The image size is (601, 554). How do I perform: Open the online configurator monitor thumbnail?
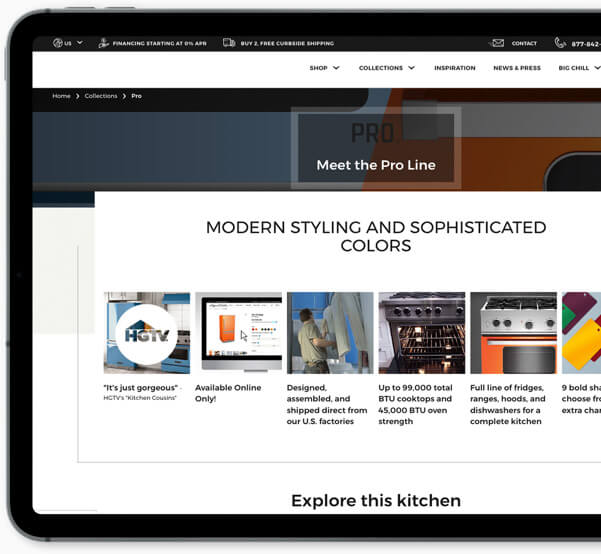(x=238, y=333)
